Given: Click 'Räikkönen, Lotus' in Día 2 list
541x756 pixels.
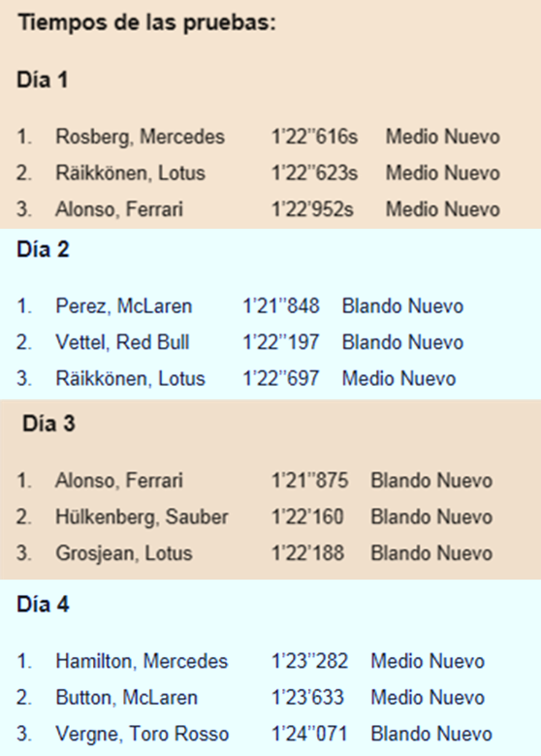Looking at the screenshot, I should click(x=130, y=378).
